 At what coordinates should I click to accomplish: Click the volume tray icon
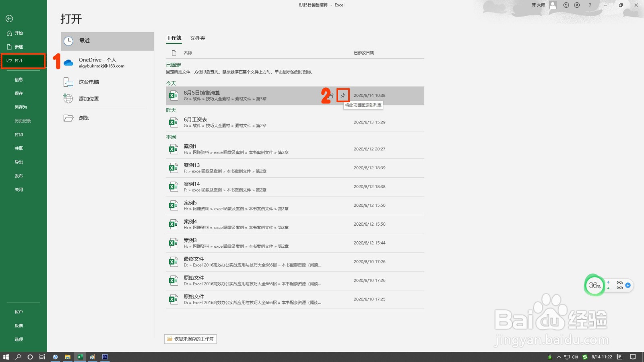pyautogui.click(x=575, y=357)
